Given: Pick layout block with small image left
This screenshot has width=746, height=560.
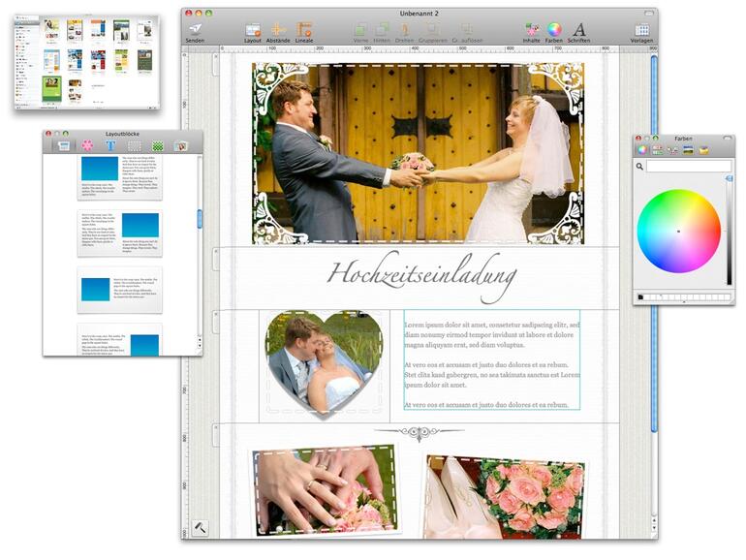Looking at the screenshot, I should 120,290.
